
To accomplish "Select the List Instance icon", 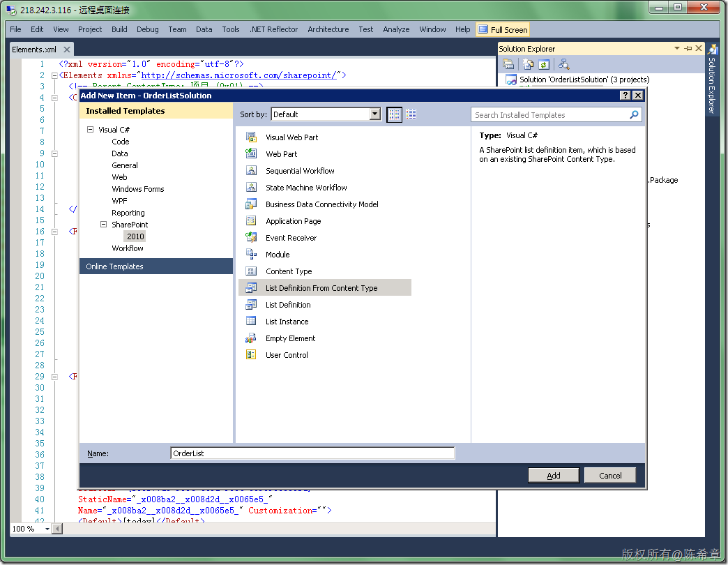I will [x=251, y=322].
